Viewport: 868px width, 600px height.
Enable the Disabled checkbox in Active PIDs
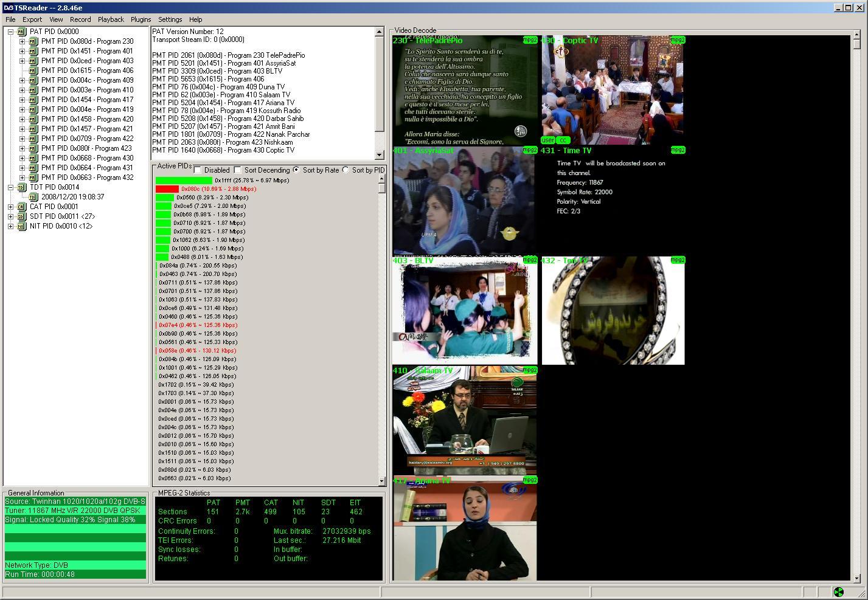pos(198,170)
